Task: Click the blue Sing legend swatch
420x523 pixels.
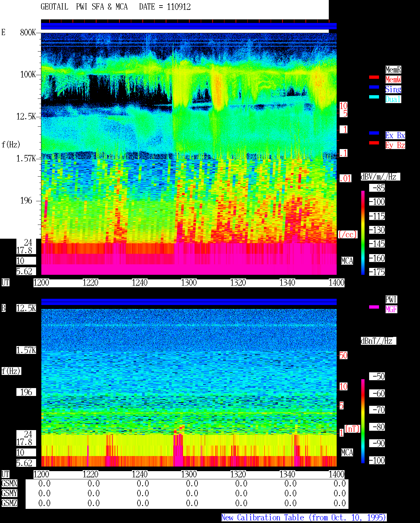Action: 374,87
